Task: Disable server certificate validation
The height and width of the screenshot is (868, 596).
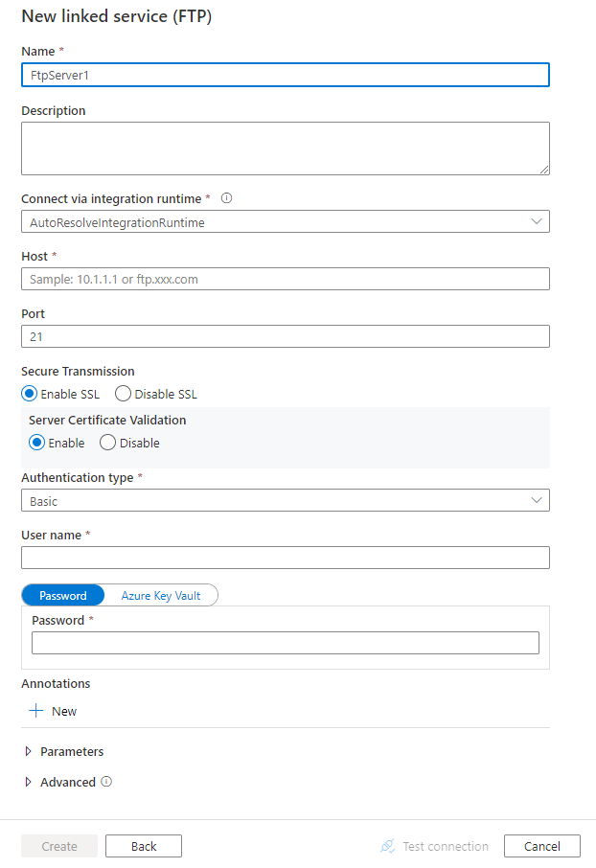Action: coord(105,443)
